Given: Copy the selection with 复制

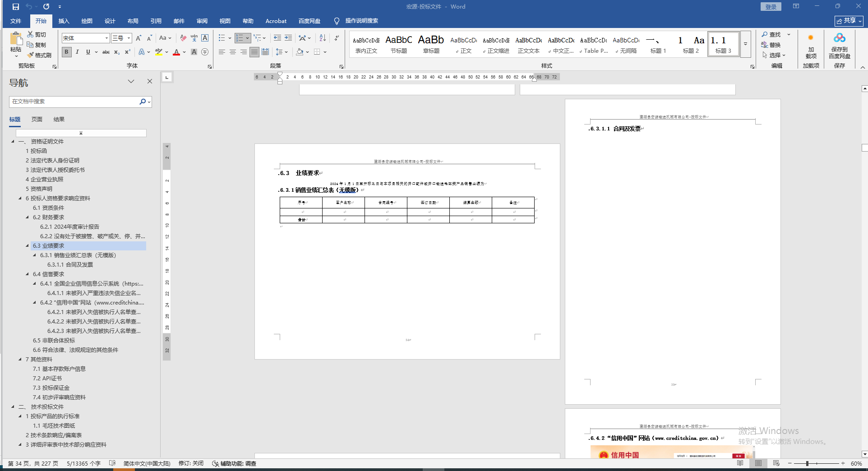Looking at the screenshot, I should click(37, 45).
